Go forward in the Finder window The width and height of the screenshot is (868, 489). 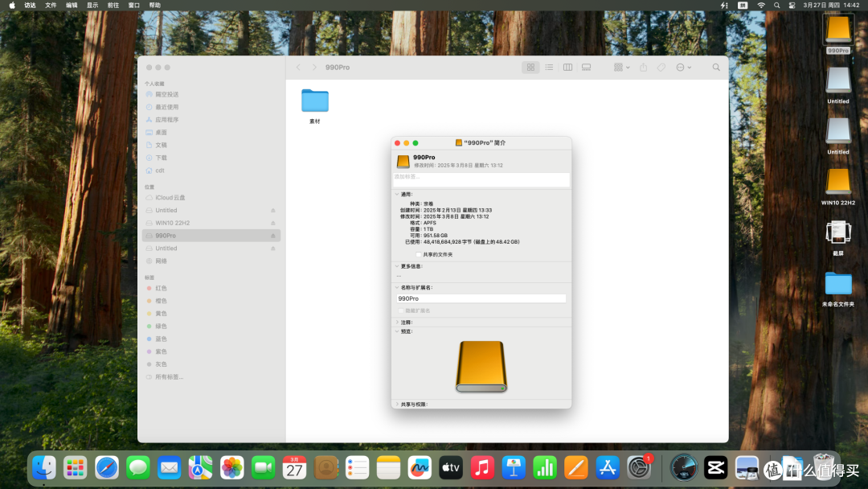(314, 67)
